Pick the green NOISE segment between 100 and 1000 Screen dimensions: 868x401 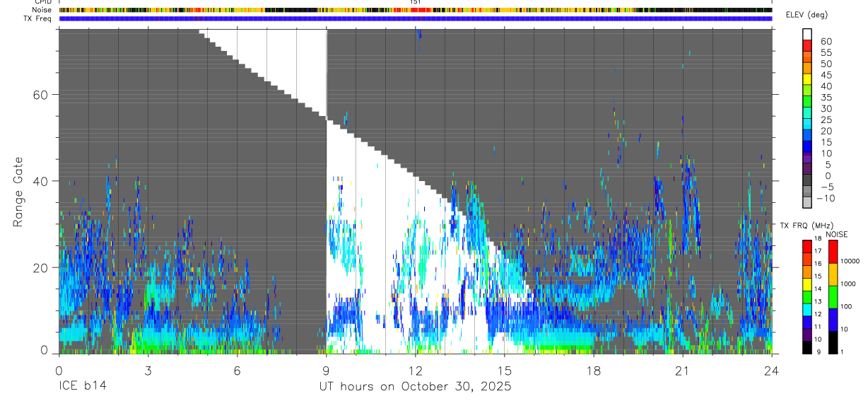coord(833,297)
